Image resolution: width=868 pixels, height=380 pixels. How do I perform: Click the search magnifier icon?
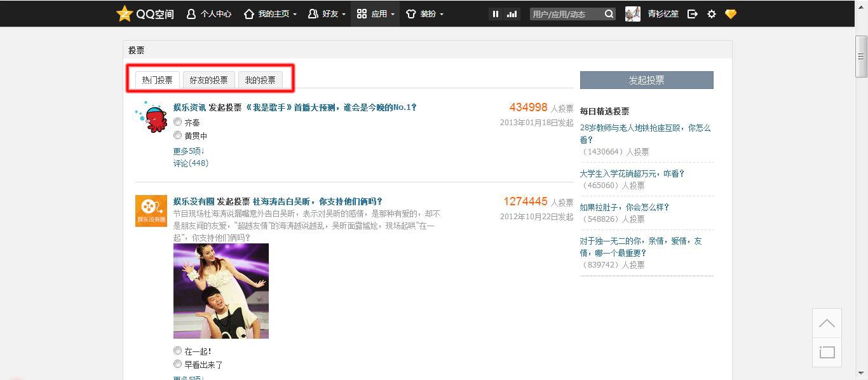609,14
